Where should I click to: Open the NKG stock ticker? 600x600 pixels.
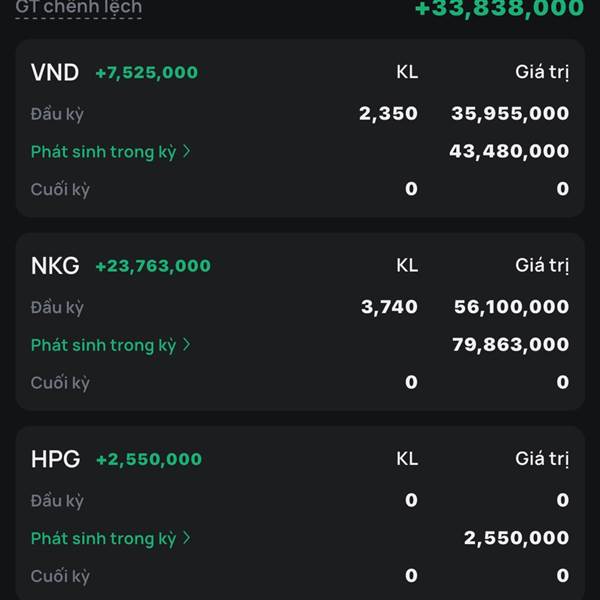(55, 266)
